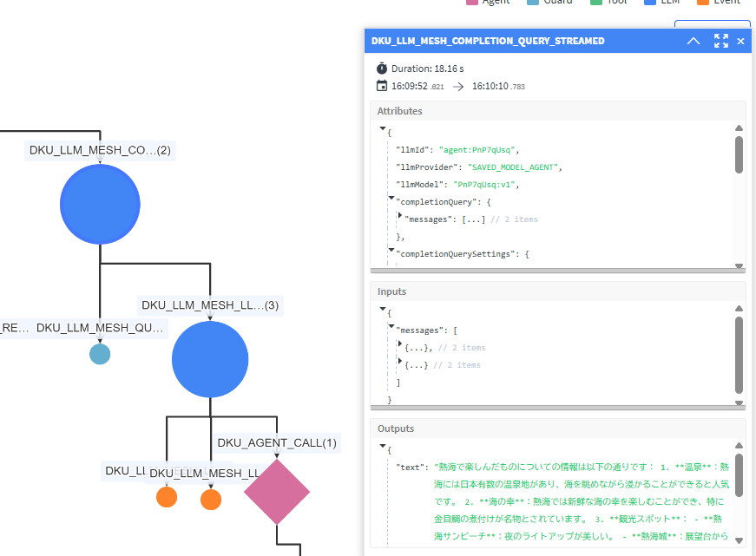Close the DKU_LLM_MESH_COMPLETION_QUERY_STREAMED panel
This screenshot has height=556, width=756.
(740, 42)
